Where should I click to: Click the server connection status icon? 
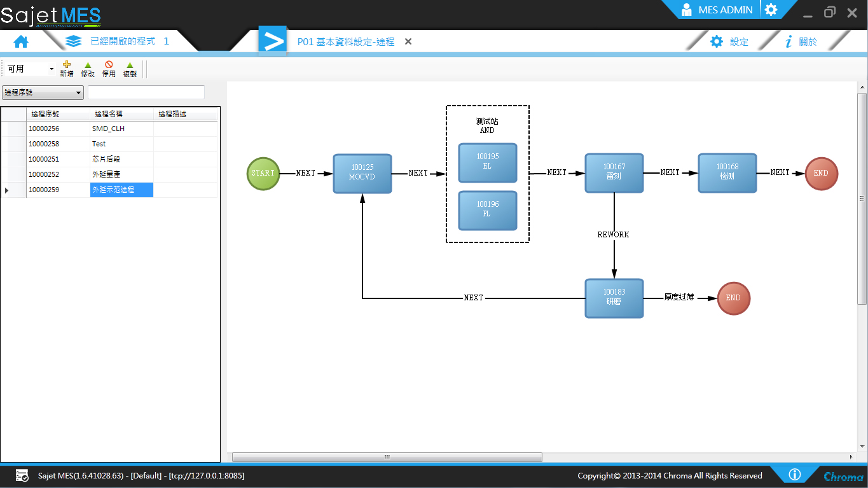[x=22, y=475]
